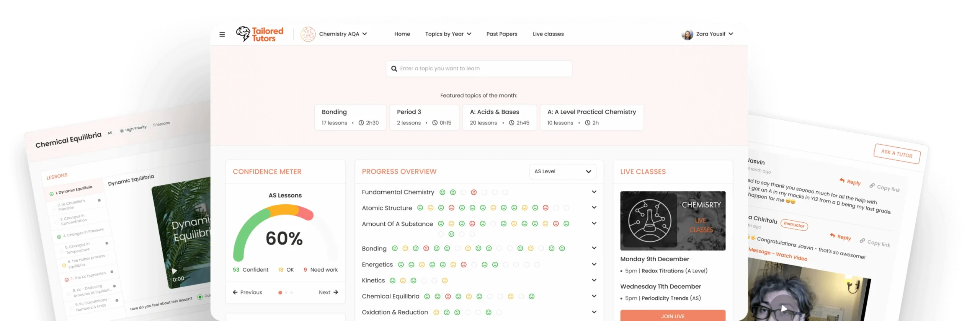Select the third confidence meter pagination dot
The height and width of the screenshot is (321, 980).
pyautogui.click(x=291, y=293)
